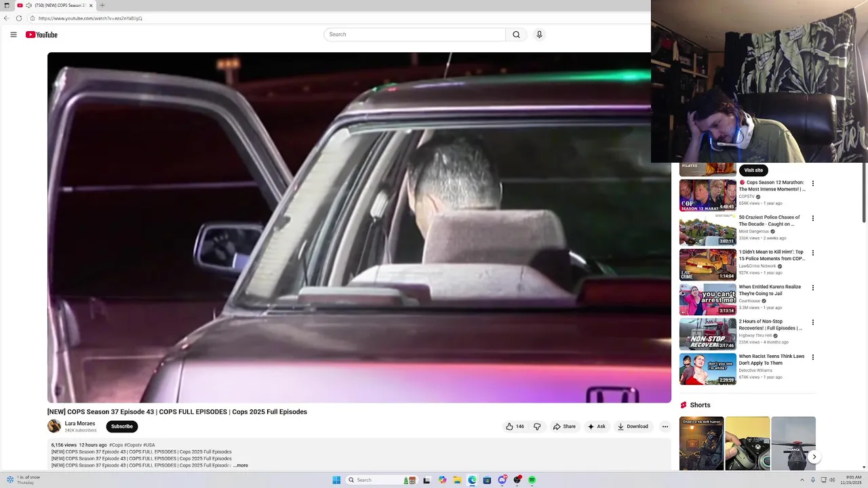Image resolution: width=868 pixels, height=488 pixels.
Task: Click the #Cops hashtag
Action: point(116,445)
